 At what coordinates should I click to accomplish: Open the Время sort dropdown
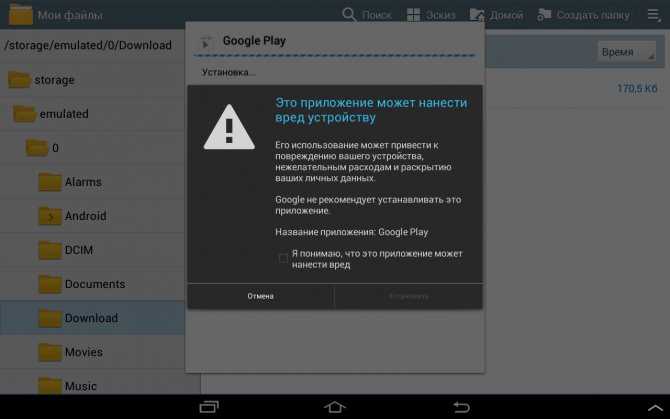(x=626, y=52)
